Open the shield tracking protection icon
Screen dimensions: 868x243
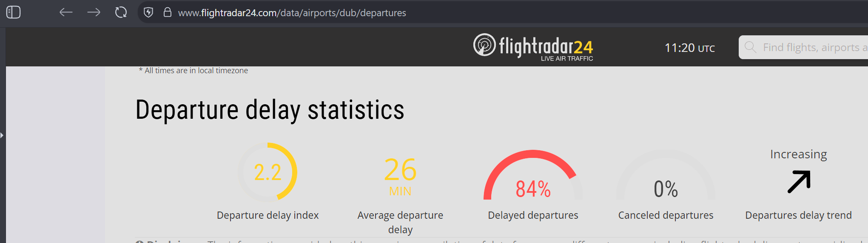point(148,12)
